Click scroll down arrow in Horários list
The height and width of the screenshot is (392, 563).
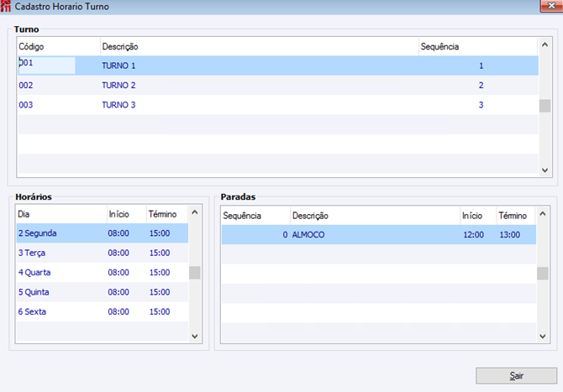pyautogui.click(x=195, y=337)
